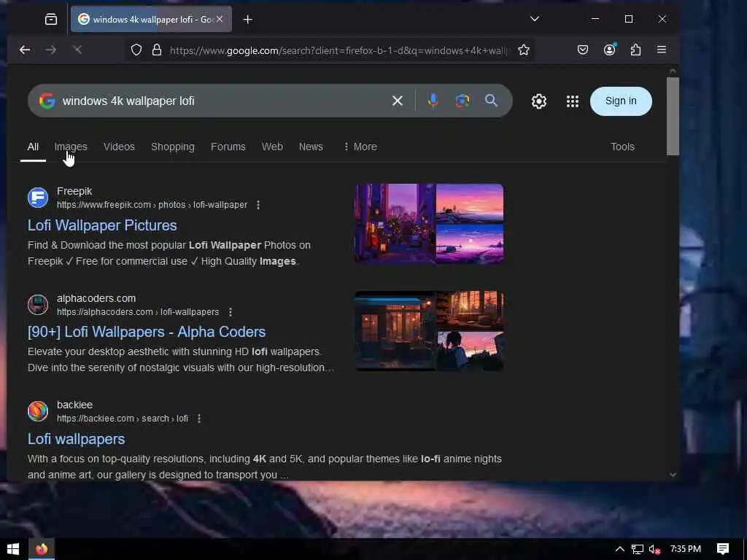Click the backiee site favicon

click(38, 411)
